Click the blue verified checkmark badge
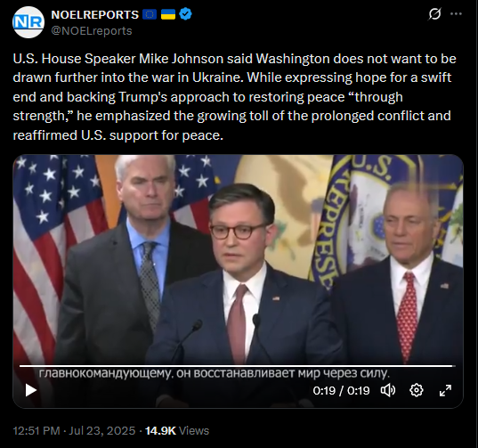Viewport: 478px width, 448px height. (185, 14)
